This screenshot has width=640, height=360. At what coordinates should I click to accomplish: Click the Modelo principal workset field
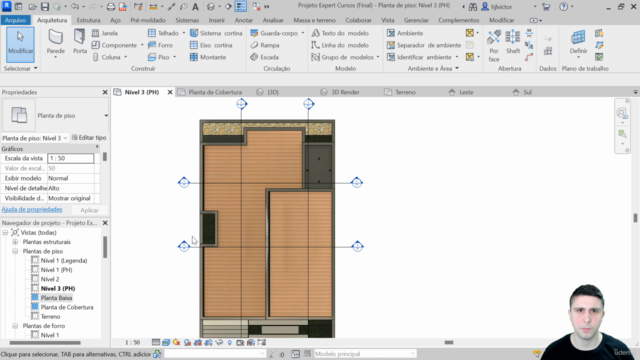364,354
